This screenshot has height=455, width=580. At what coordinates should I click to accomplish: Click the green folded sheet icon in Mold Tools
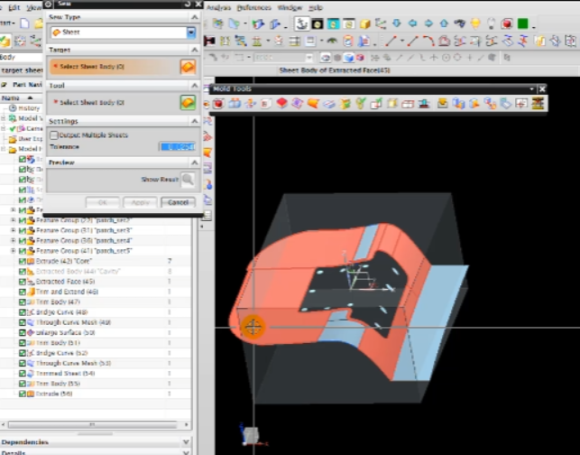point(345,104)
